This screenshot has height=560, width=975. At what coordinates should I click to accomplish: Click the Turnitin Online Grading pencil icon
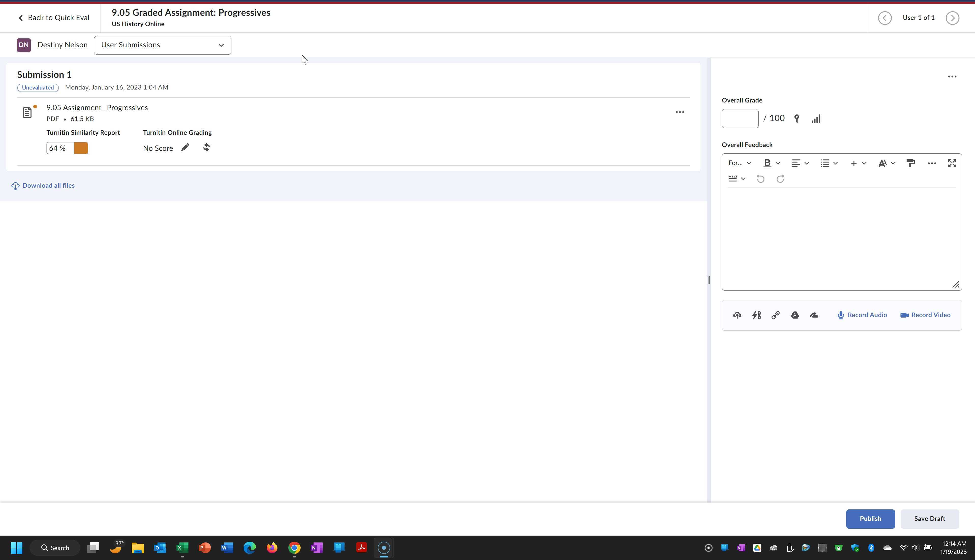(185, 148)
